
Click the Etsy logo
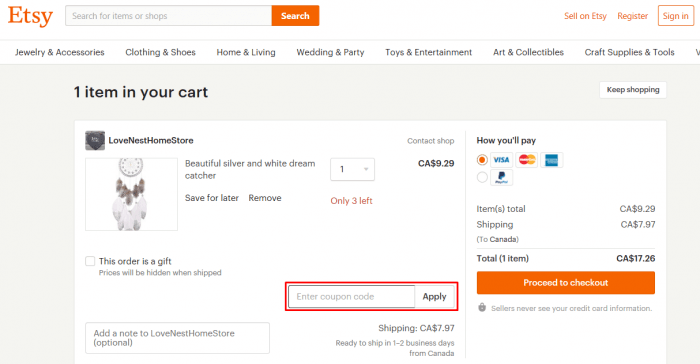click(x=30, y=16)
